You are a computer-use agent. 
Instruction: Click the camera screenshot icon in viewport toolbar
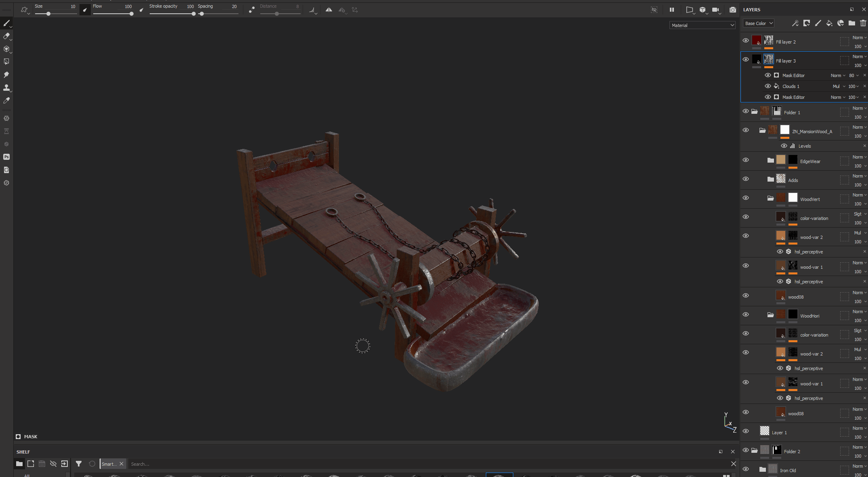click(x=732, y=10)
